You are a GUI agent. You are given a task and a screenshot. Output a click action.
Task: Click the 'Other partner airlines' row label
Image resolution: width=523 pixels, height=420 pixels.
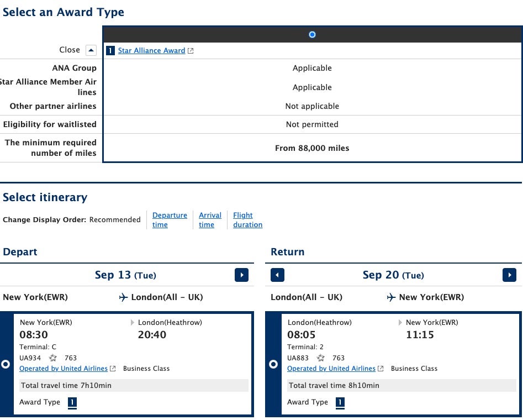[52, 106]
